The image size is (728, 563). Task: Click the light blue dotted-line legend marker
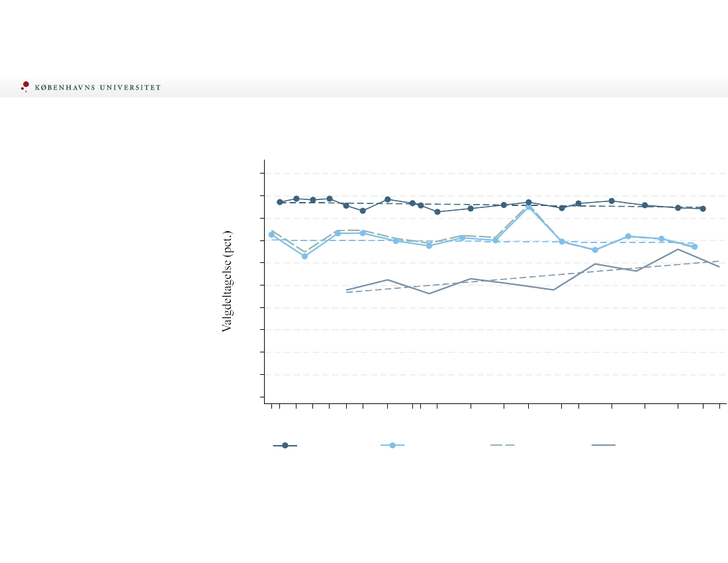(x=392, y=446)
